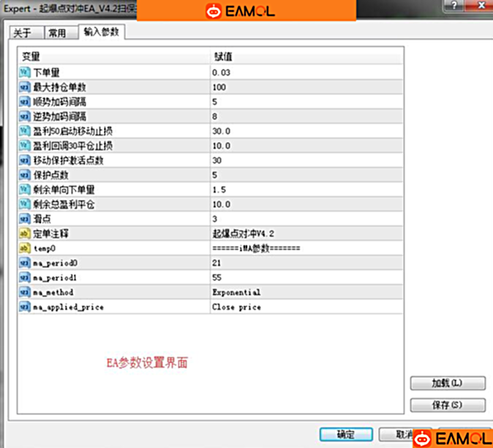Switch to the 关于 tab
The width and height of the screenshot is (493, 448).
tap(23, 33)
